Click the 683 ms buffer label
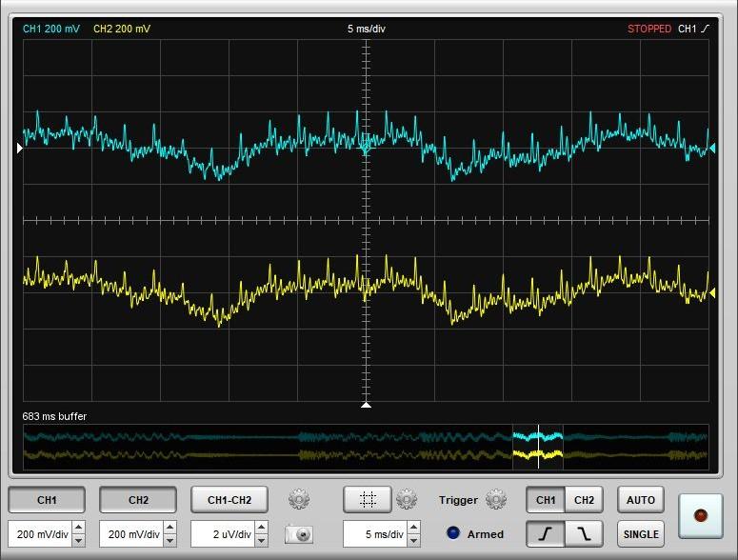738x560 pixels. point(54,416)
